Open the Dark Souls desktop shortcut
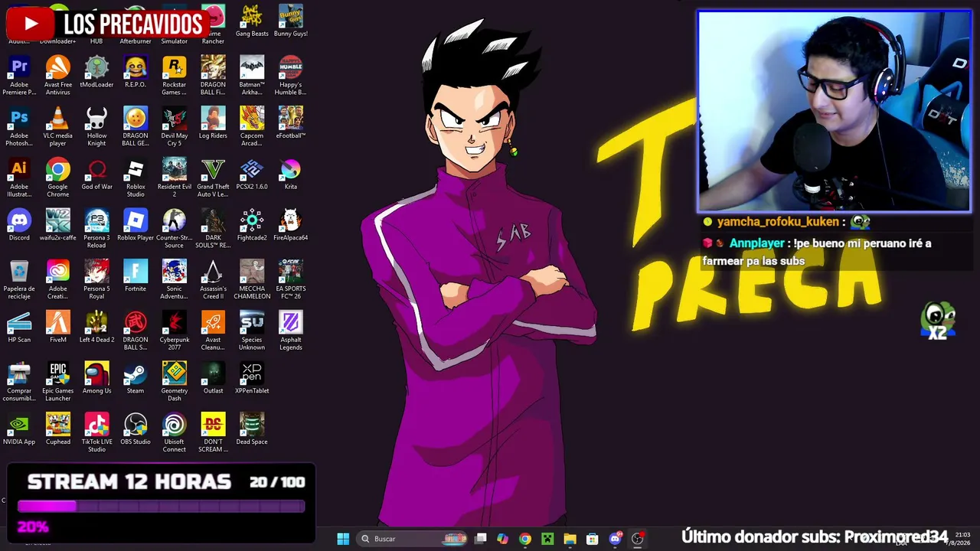 coord(213,230)
